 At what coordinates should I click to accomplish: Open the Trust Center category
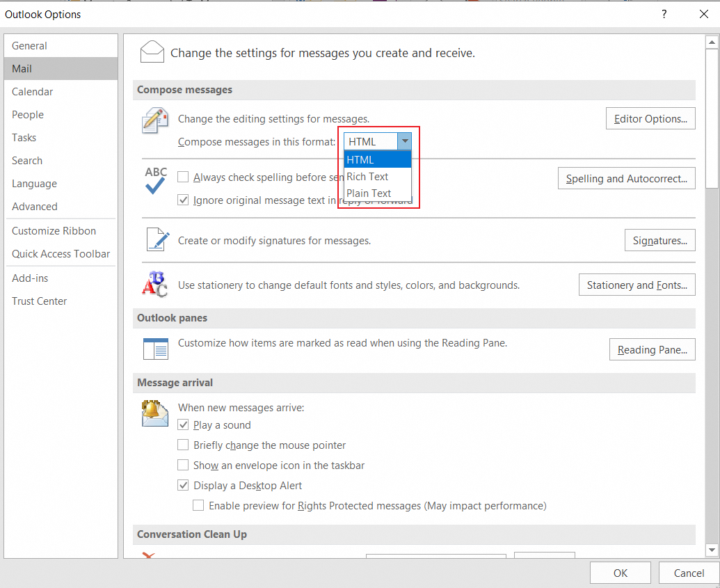(61, 301)
